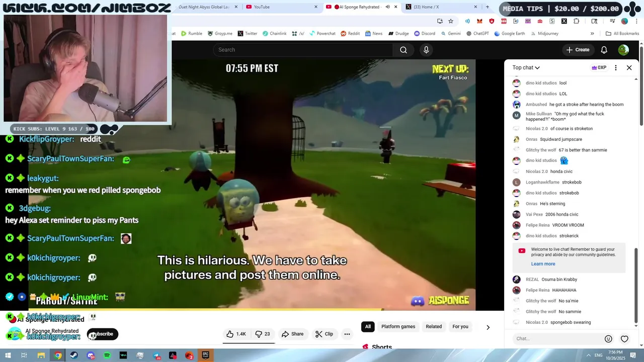Open the Reddit bookmark
The image size is (644, 362).
[x=350, y=34]
